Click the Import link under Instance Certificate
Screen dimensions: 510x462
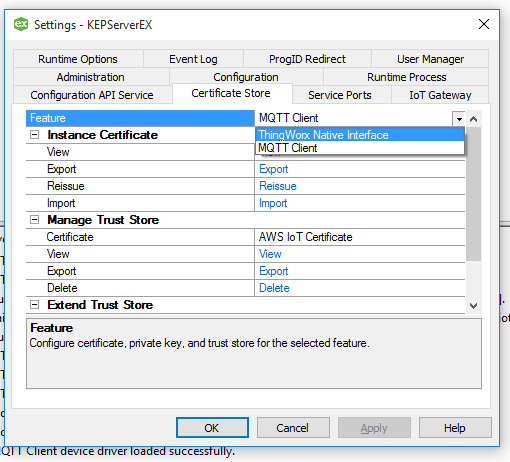(x=273, y=203)
